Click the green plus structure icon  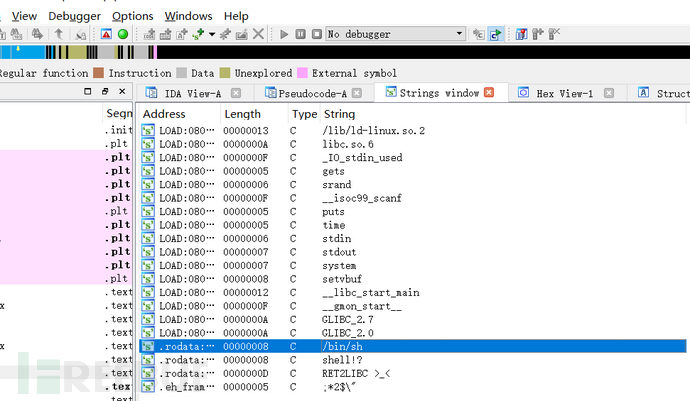pos(198,34)
